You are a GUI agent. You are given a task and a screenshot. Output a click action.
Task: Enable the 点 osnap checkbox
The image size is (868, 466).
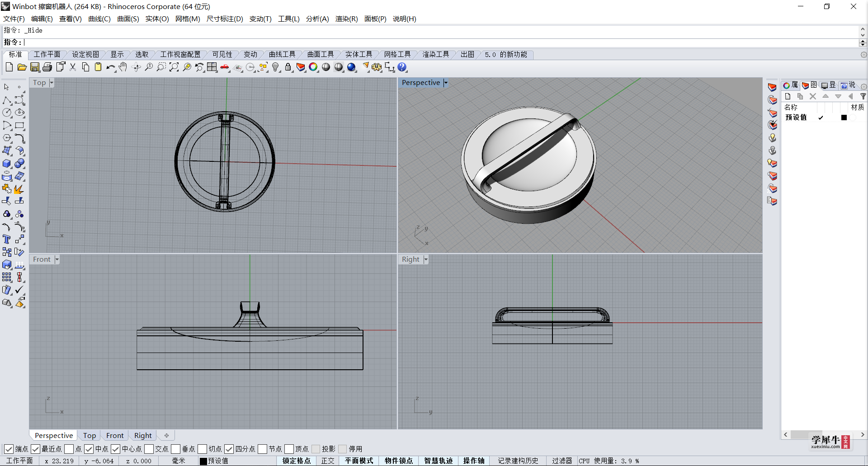(69, 449)
